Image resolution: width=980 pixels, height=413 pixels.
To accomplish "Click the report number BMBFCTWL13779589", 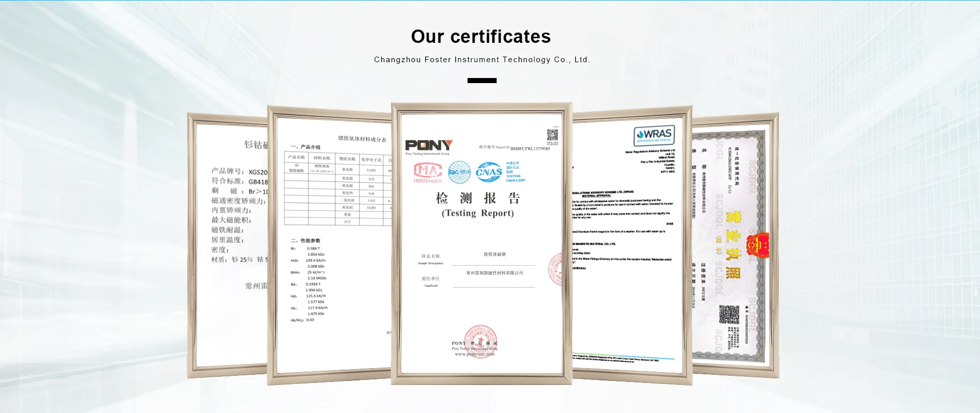I will pos(530,149).
